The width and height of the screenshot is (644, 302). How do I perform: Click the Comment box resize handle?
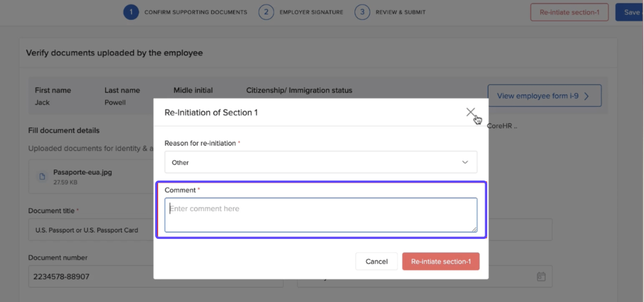coord(474,229)
